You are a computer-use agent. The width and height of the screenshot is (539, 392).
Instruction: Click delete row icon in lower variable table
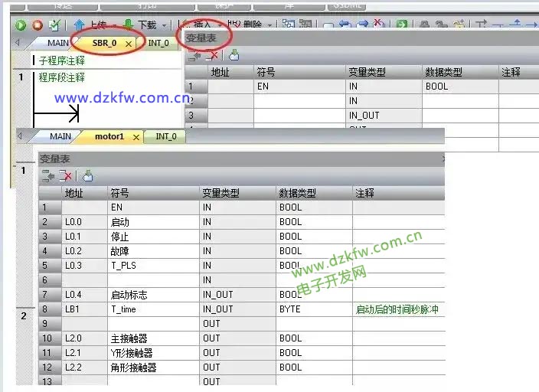click(66, 176)
